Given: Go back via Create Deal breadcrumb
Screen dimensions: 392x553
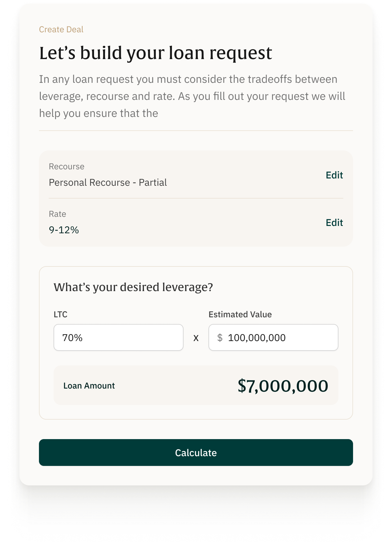Looking at the screenshot, I should pos(61,30).
